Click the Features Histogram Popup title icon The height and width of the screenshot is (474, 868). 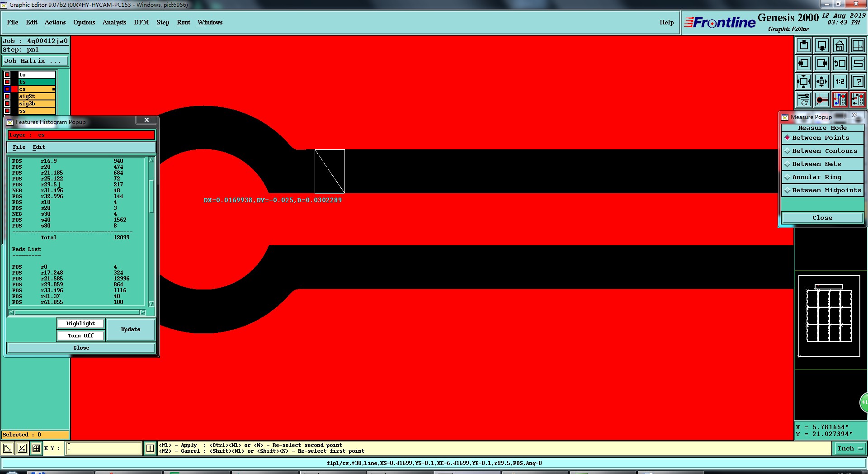tap(10, 122)
